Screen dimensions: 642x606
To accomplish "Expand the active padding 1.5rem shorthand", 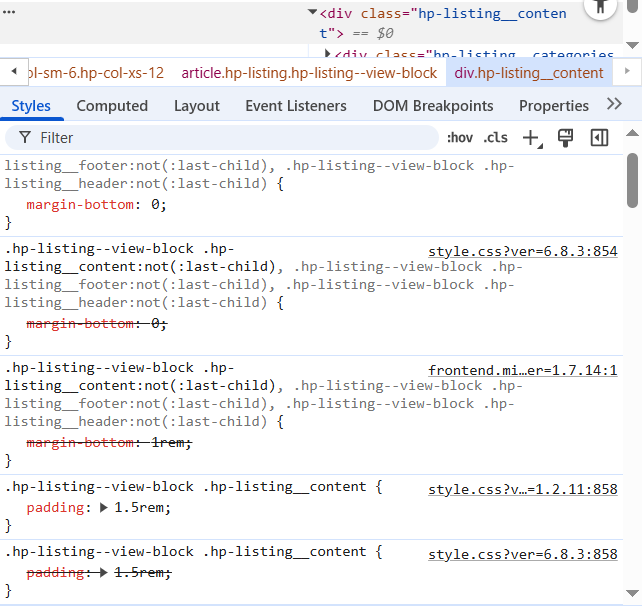I will click(x=102, y=508).
